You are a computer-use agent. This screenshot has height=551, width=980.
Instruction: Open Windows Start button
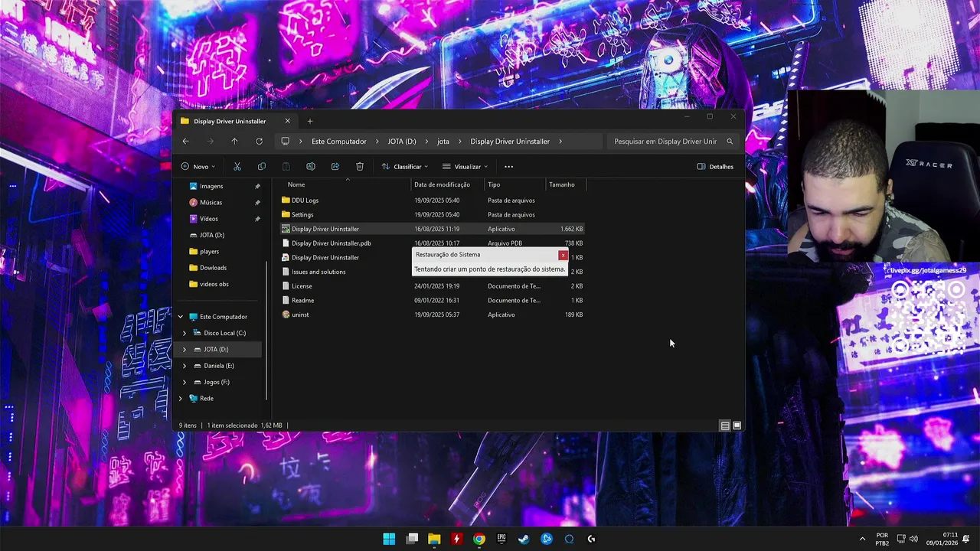pyautogui.click(x=389, y=539)
